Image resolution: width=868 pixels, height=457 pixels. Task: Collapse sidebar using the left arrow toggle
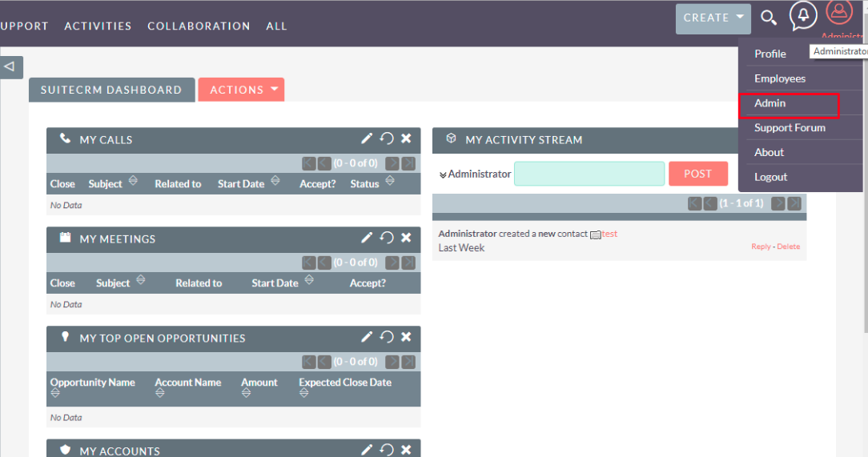click(10, 67)
